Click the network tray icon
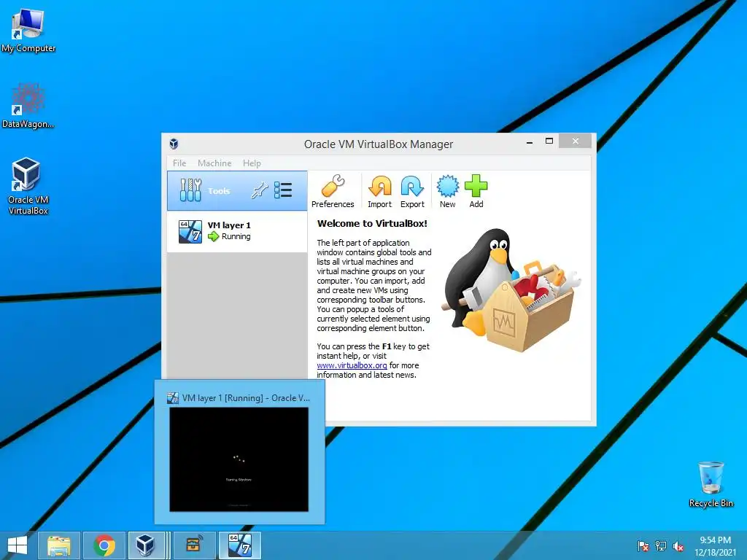The image size is (747, 560). pos(661,545)
